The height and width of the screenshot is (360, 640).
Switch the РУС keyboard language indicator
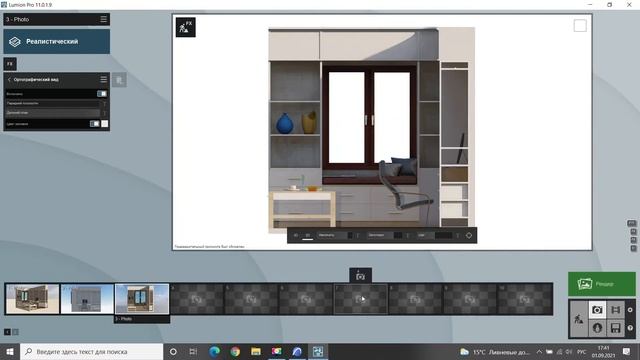[582, 351]
